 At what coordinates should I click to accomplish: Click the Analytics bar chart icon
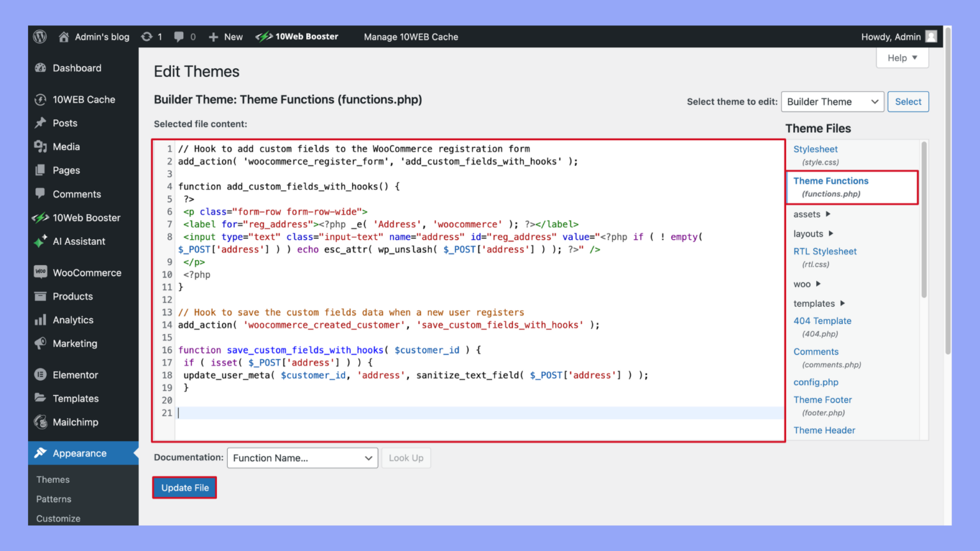pyautogui.click(x=41, y=320)
